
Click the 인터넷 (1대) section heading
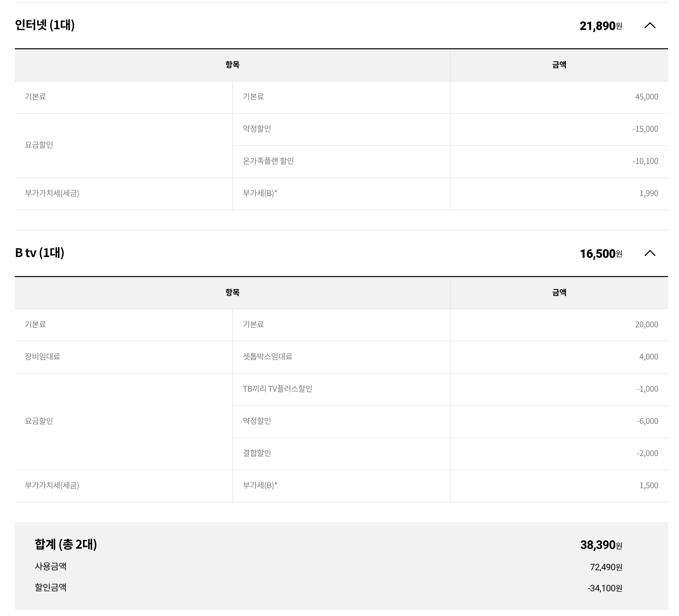pyautogui.click(x=45, y=25)
